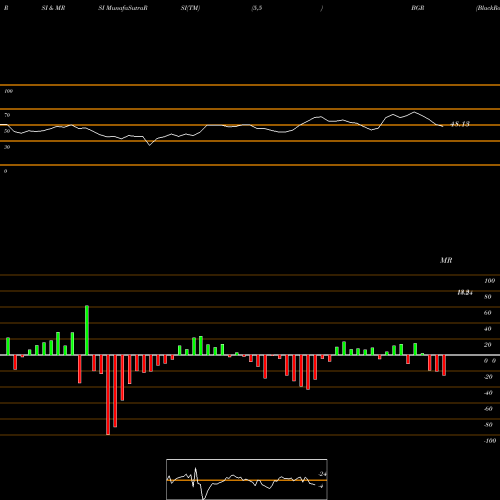Click the 'SI MunafaSutraR' header label
Image resolution: width=500 pixels, height=500 pixels.
(123, 8)
